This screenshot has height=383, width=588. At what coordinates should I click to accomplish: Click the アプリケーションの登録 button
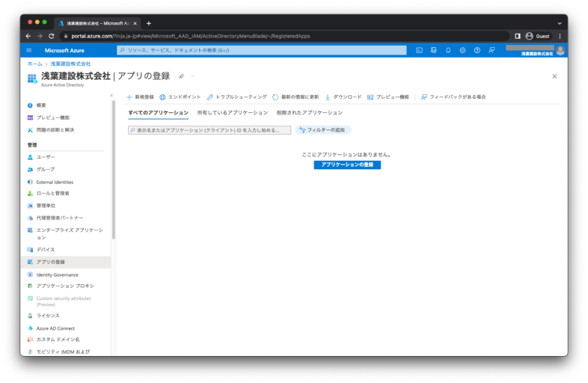[x=347, y=165]
